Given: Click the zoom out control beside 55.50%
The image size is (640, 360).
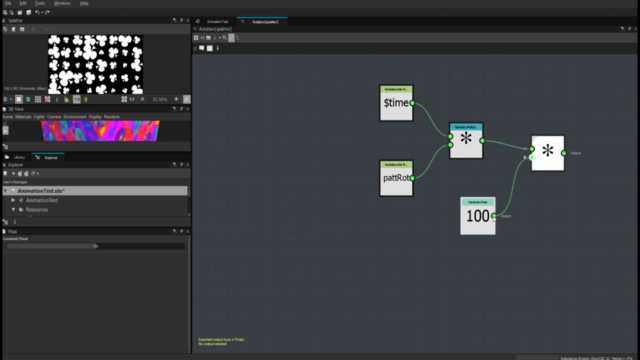Looking at the screenshot, I should click(142, 99).
